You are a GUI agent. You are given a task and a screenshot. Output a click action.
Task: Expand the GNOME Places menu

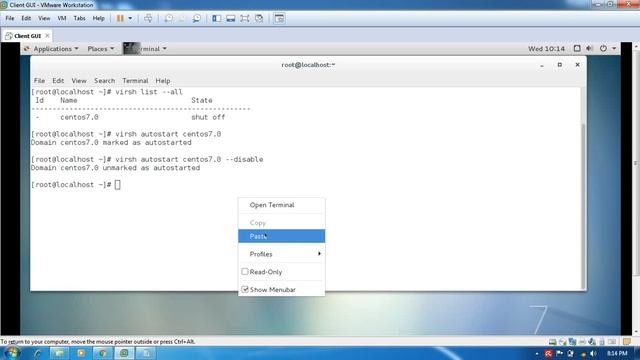pyautogui.click(x=101, y=49)
